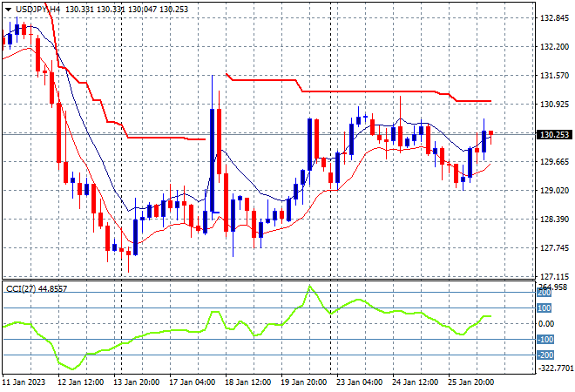The width and height of the screenshot is (575, 392).
Task: Click the 19 Jan 20:00 time label
Action: 303,382
